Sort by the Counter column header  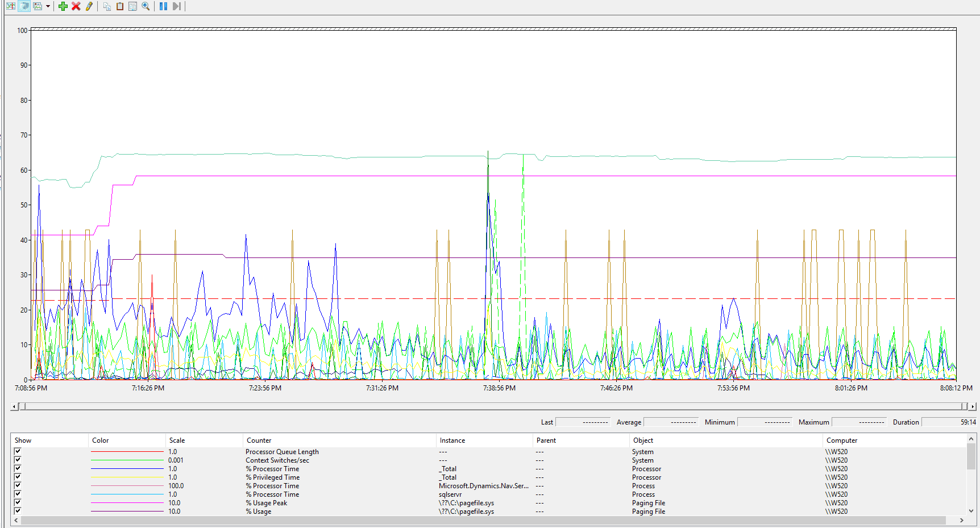click(339, 440)
